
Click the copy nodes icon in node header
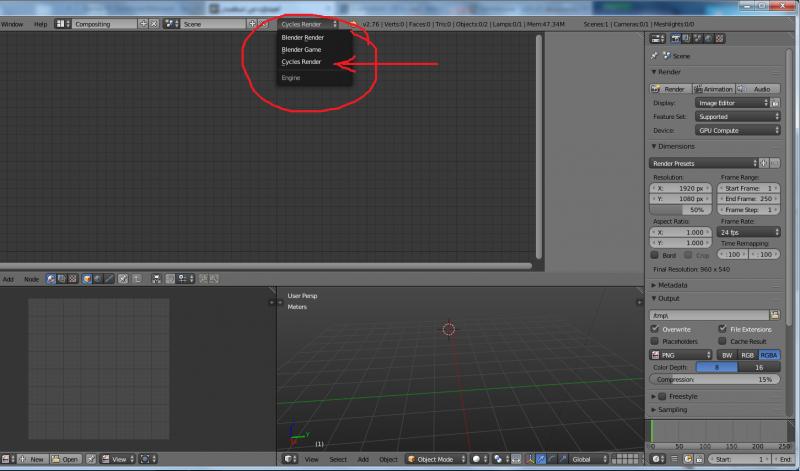point(203,279)
